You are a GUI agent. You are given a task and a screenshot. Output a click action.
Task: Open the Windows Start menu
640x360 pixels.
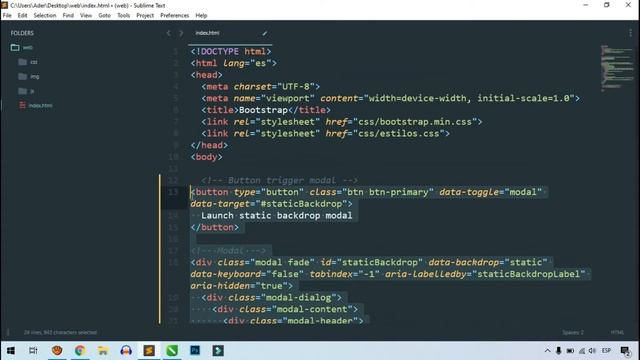tap(11, 351)
